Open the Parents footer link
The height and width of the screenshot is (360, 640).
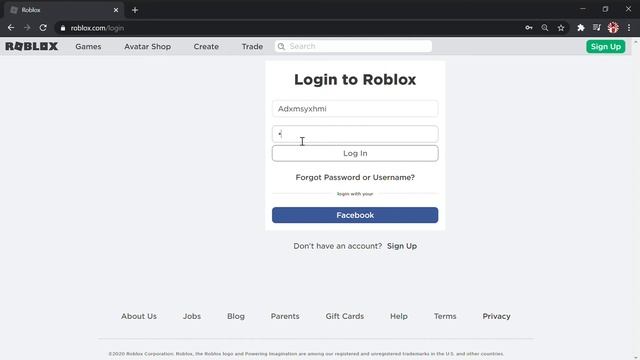pos(285,316)
